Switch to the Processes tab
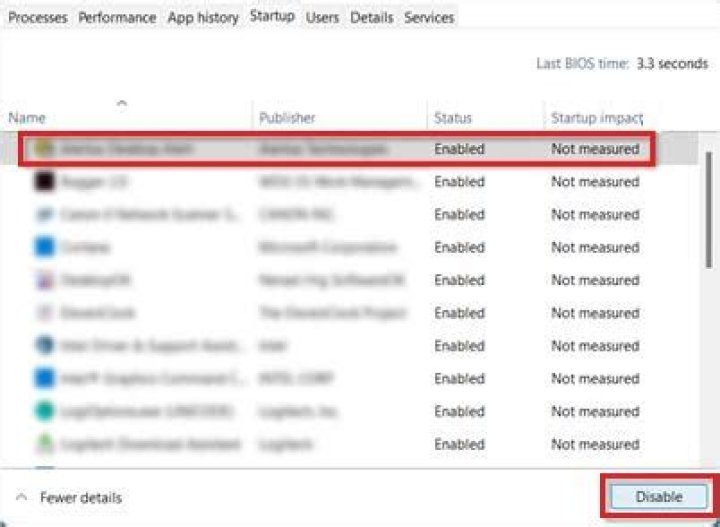This screenshot has width=720, height=527. 38,18
